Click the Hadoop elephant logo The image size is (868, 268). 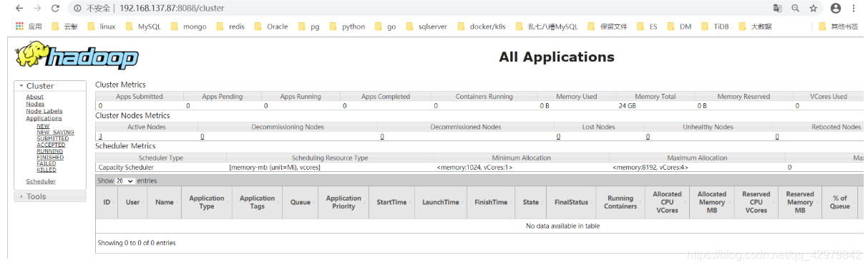pyautogui.click(x=77, y=56)
